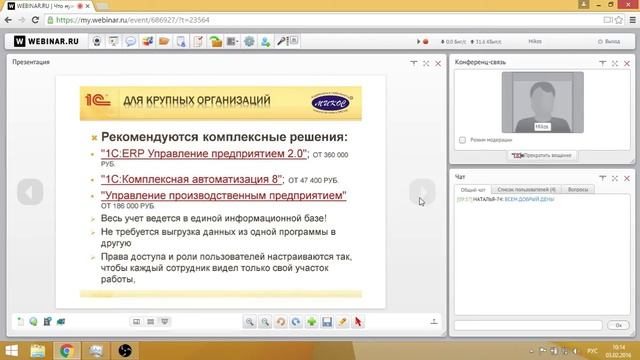Click the НАТАЛЬЯ-74 chat message
This screenshot has height=360, width=640.
(506, 200)
